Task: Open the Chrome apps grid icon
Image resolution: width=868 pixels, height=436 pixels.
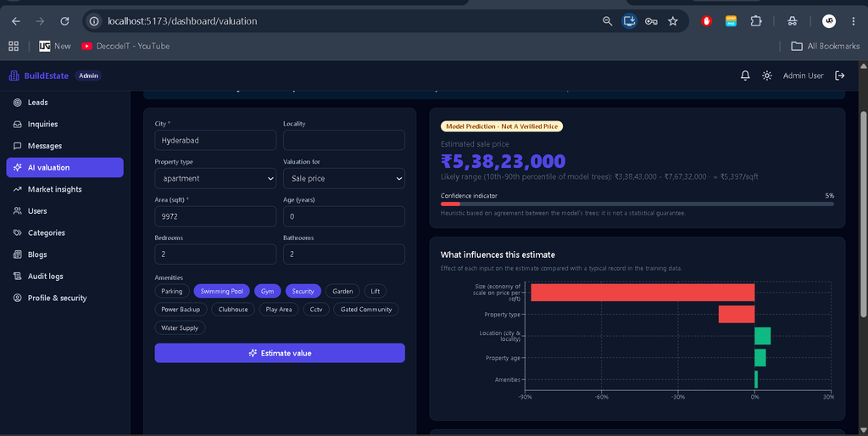Action: point(14,46)
